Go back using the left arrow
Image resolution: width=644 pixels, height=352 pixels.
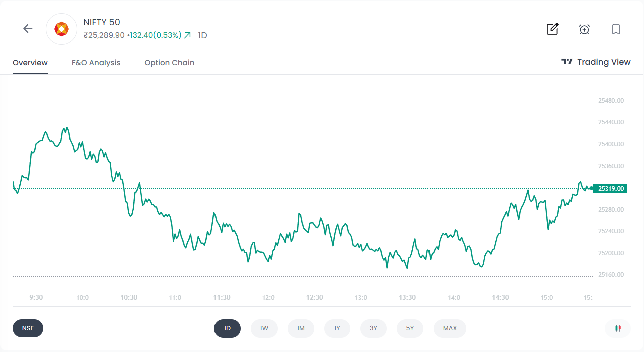[x=28, y=29]
